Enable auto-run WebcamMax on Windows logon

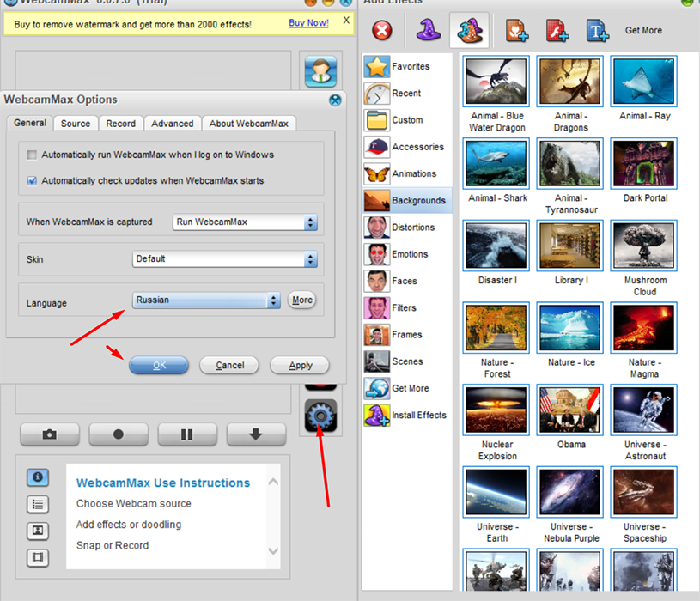pyautogui.click(x=33, y=155)
